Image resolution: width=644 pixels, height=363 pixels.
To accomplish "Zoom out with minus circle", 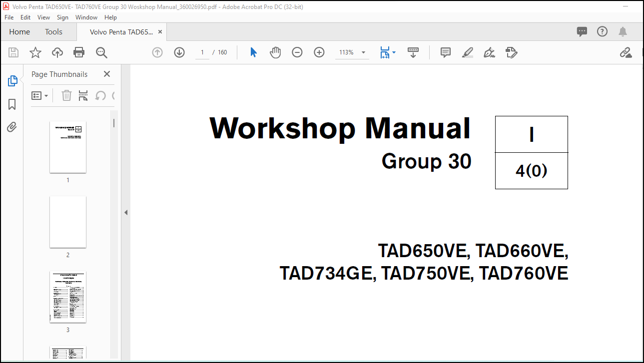I will 297,52.
